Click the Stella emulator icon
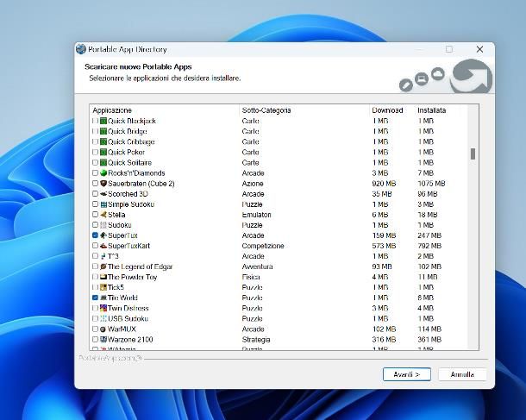Viewport: 526px width, 420px height. (x=103, y=215)
